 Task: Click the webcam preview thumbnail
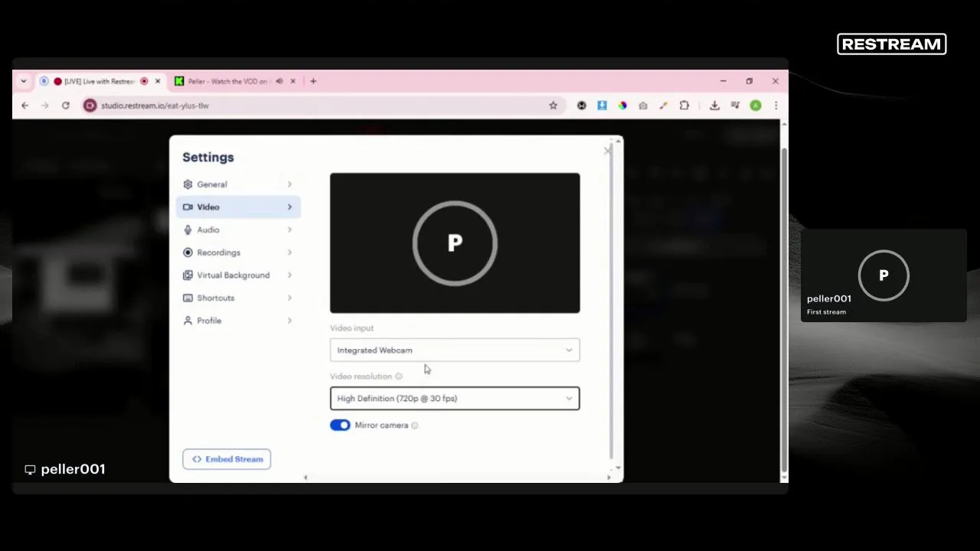tap(455, 243)
